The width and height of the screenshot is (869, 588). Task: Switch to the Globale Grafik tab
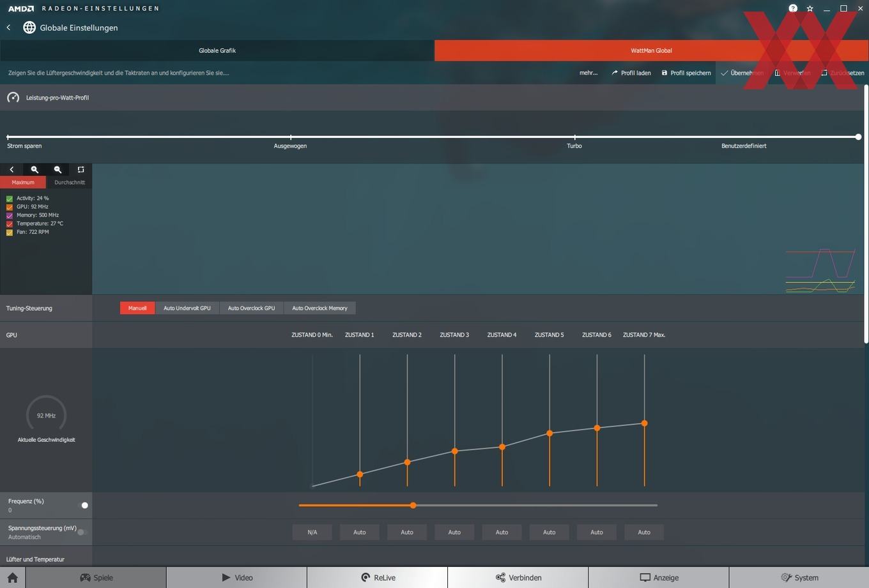(x=217, y=50)
